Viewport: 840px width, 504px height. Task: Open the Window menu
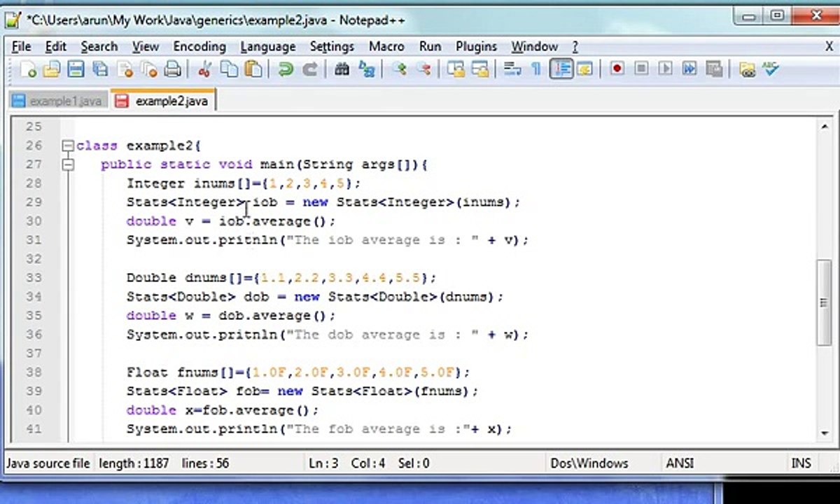[534, 46]
